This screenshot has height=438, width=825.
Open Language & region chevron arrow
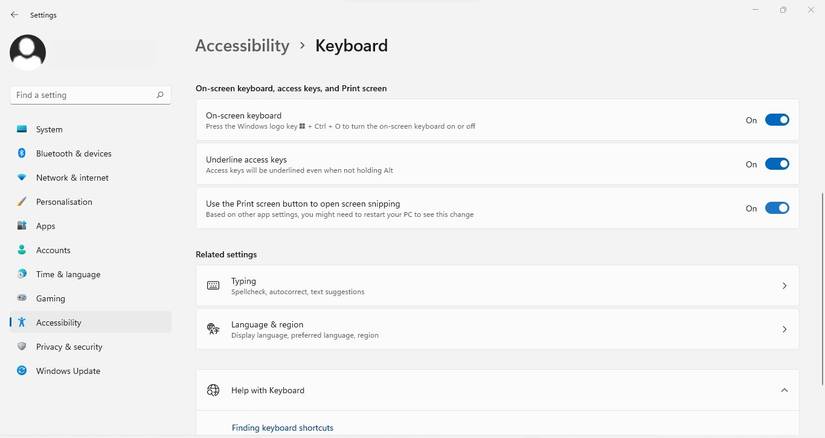coord(784,329)
